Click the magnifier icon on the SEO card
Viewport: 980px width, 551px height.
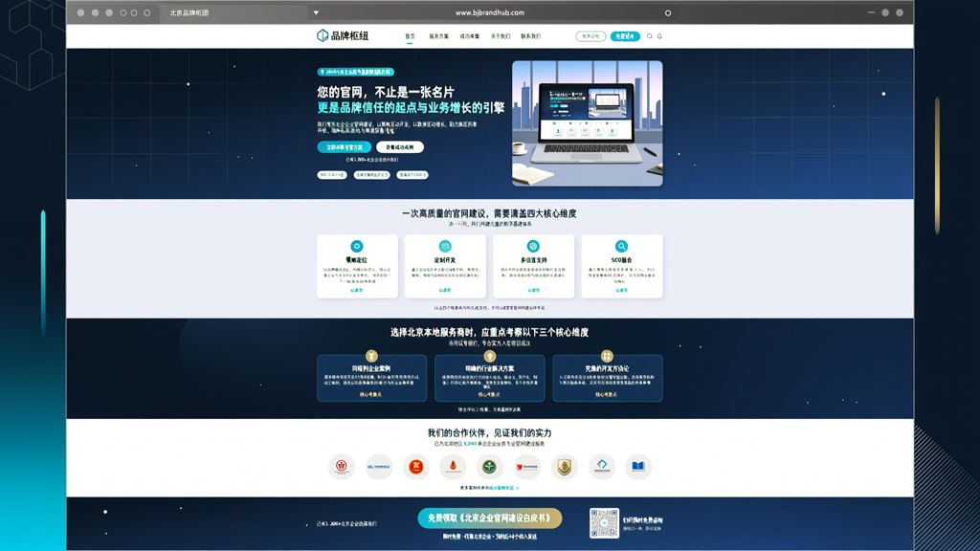pyautogui.click(x=621, y=246)
